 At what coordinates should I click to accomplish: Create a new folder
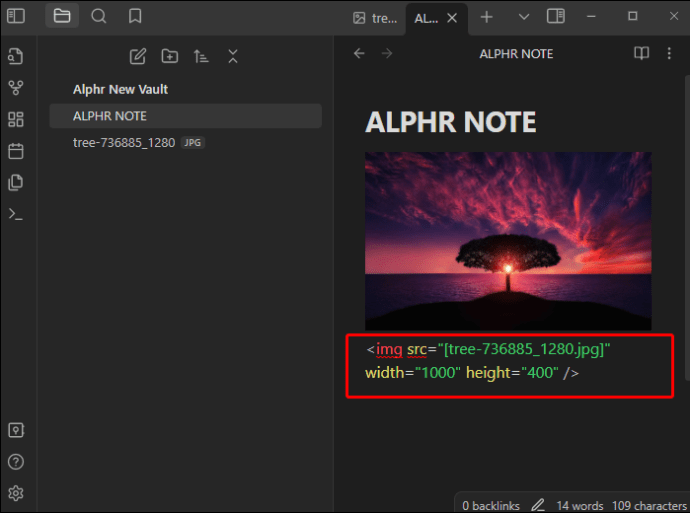coord(170,56)
